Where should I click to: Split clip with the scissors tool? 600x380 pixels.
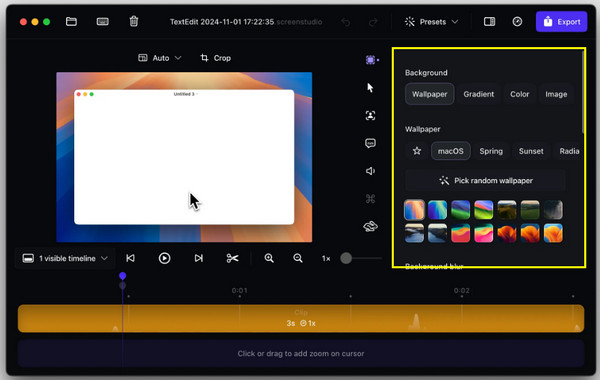click(x=232, y=258)
